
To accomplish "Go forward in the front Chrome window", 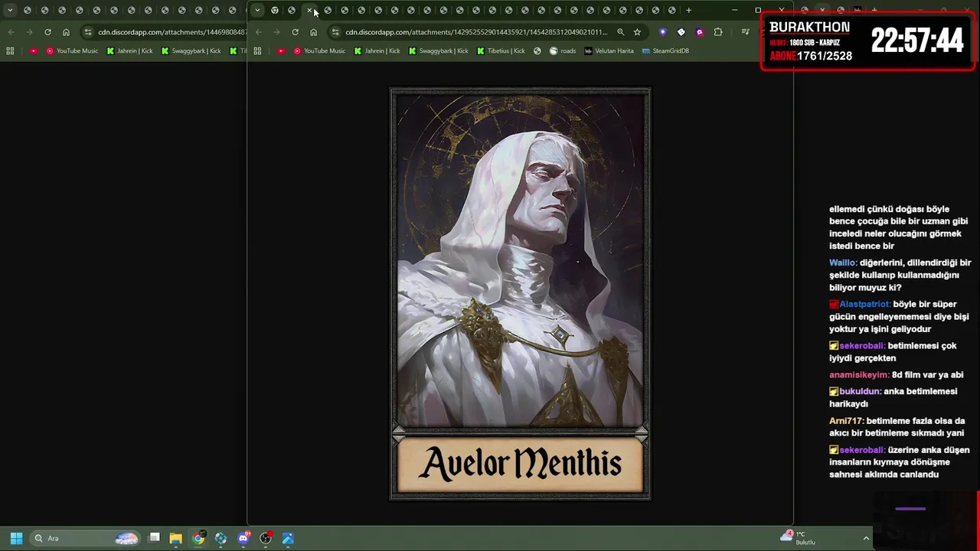I will point(276,32).
